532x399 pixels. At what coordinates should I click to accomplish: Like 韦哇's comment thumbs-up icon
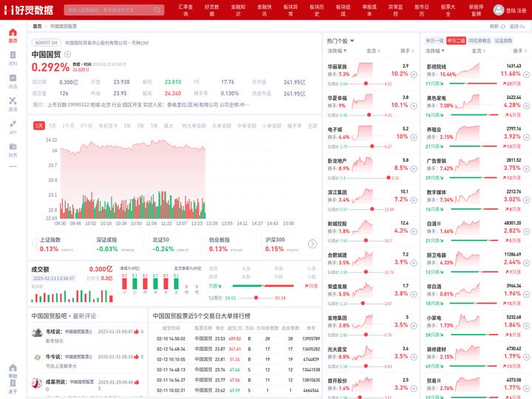coord(137,332)
